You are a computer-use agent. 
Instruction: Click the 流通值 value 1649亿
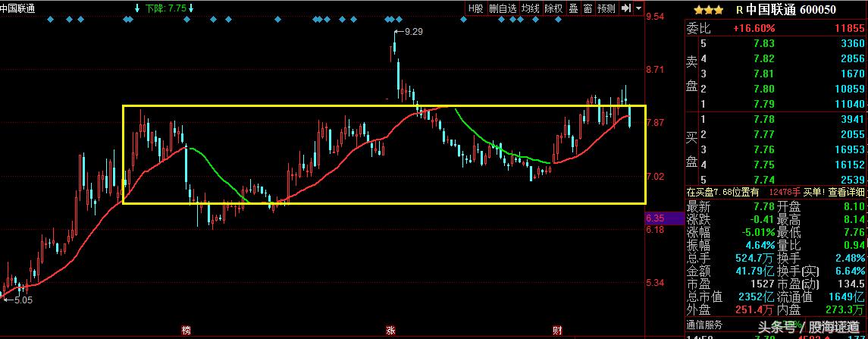[848, 297]
